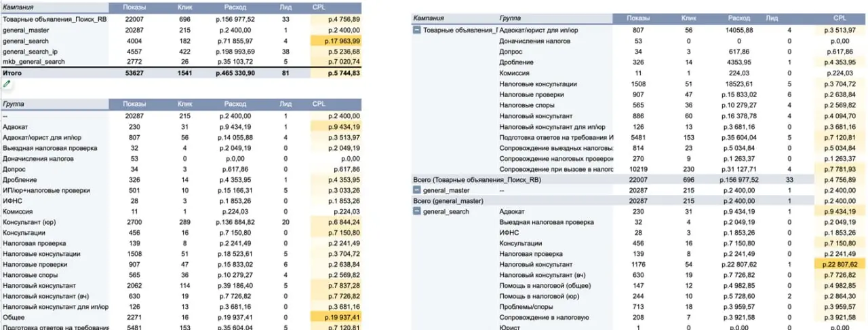
Task: Click highlighted CPL cell р.17 963,99
Action: (336, 41)
